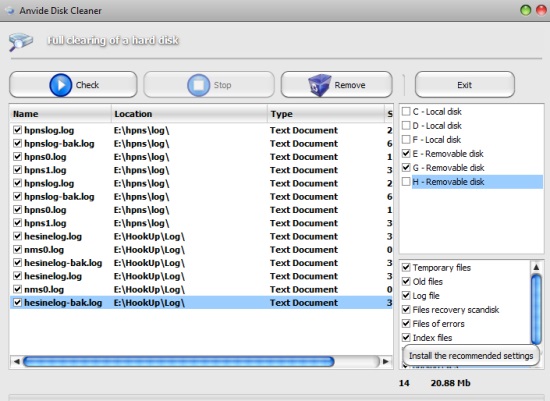Click the 20.88 Mb total size text

(x=450, y=383)
